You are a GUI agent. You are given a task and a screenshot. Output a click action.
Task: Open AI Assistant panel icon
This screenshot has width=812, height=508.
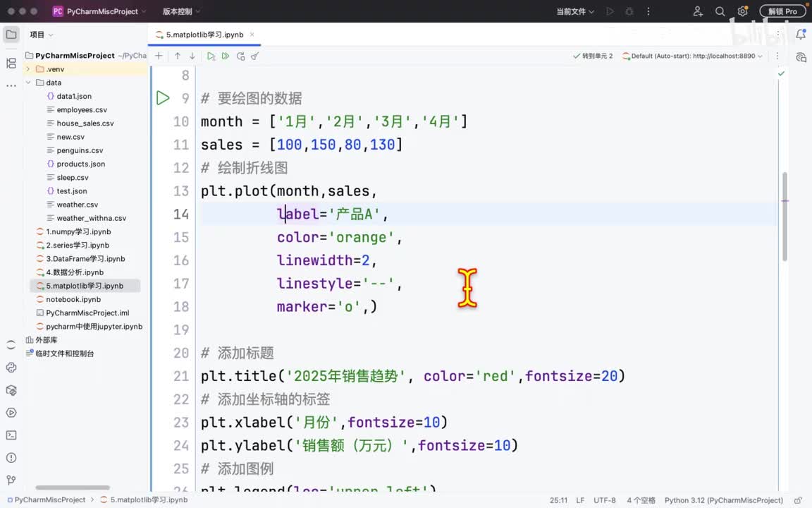pos(801,57)
